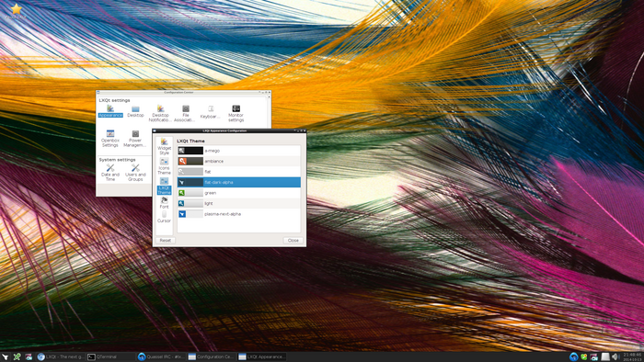Open Date and Time settings
The width and height of the screenshot is (644, 362).
click(110, 173)
